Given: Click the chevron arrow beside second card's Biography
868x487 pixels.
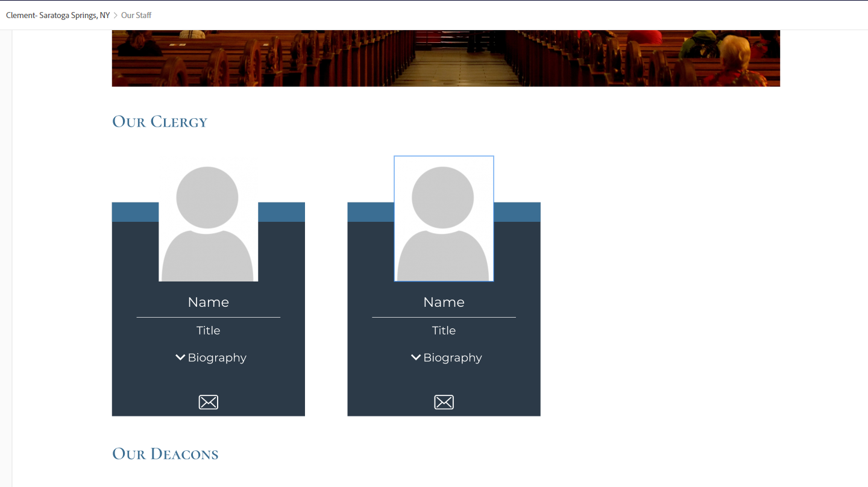Looking at the screenshot, I should coord(416,357).
